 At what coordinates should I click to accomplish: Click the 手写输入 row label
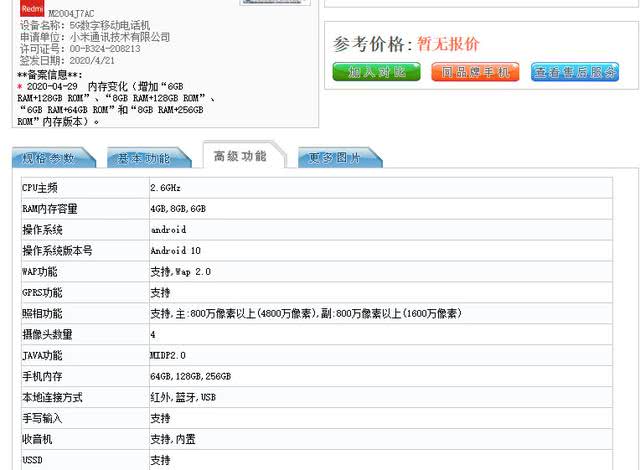(x=42, y=418)
